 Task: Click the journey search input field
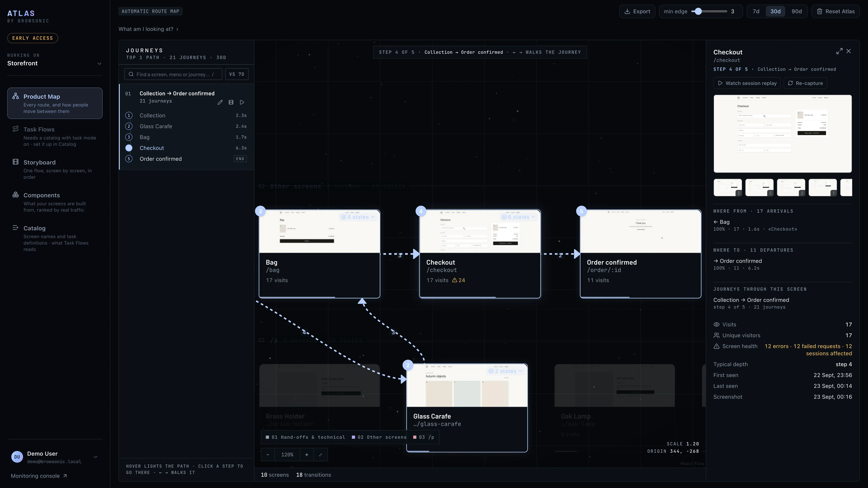173,74
